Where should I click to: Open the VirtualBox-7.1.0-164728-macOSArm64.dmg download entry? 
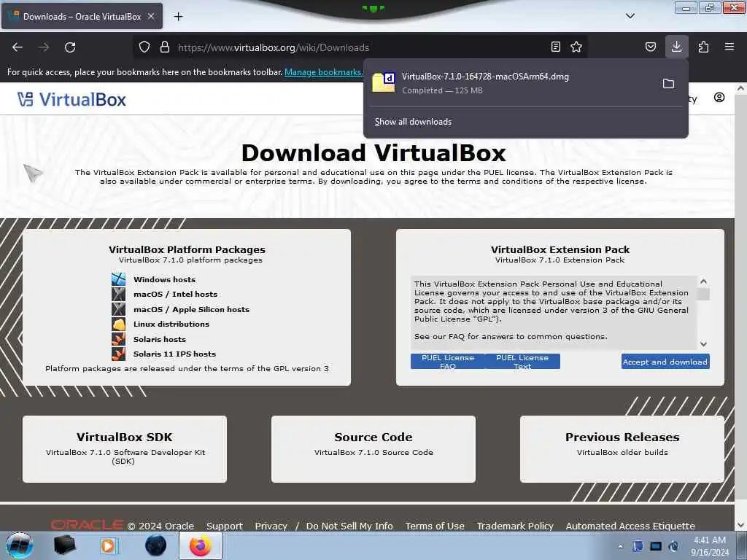513,83
